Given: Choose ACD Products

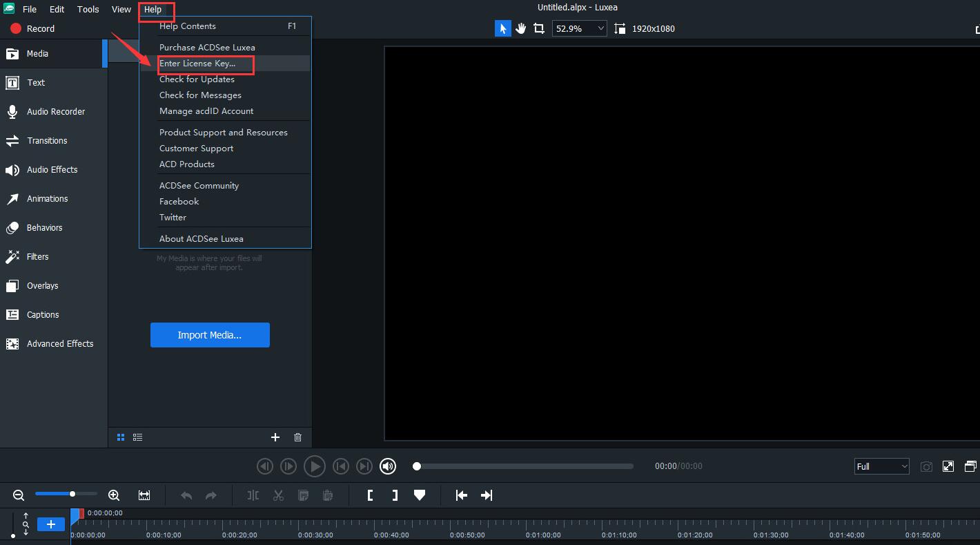Looking at the screenshot, I should tap(225, 164).
